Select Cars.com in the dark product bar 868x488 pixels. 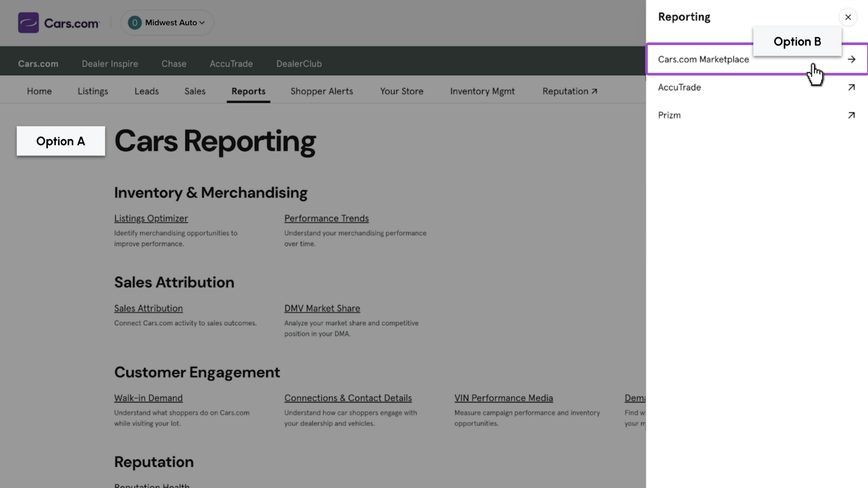point(38,64)
